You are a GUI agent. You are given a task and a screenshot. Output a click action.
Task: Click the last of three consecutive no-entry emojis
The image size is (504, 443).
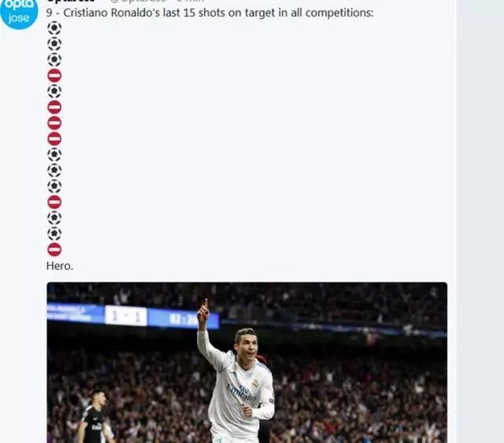[x=54, y=138]
